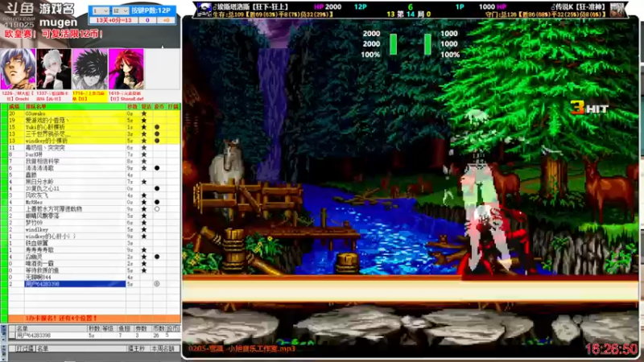Click the star in 梦竹69 row
The height and width of the screenshot is (362, 644).
(144, 223)
